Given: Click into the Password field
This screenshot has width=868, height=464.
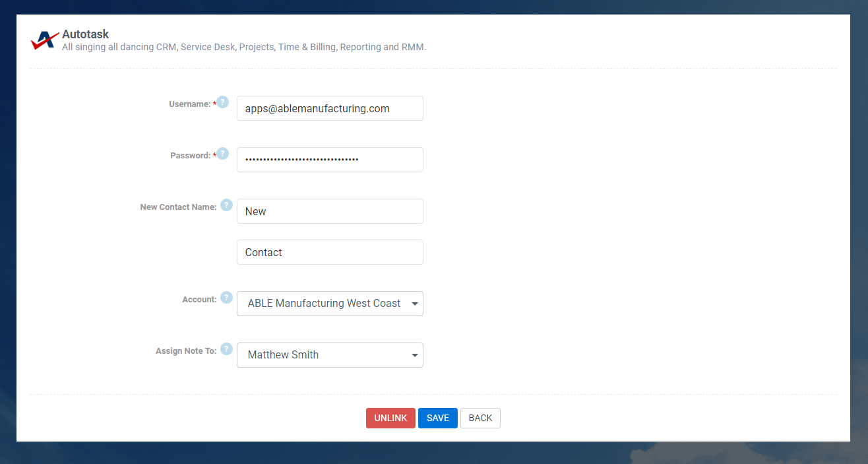Looking at the screenshot, I should [330, 160].
